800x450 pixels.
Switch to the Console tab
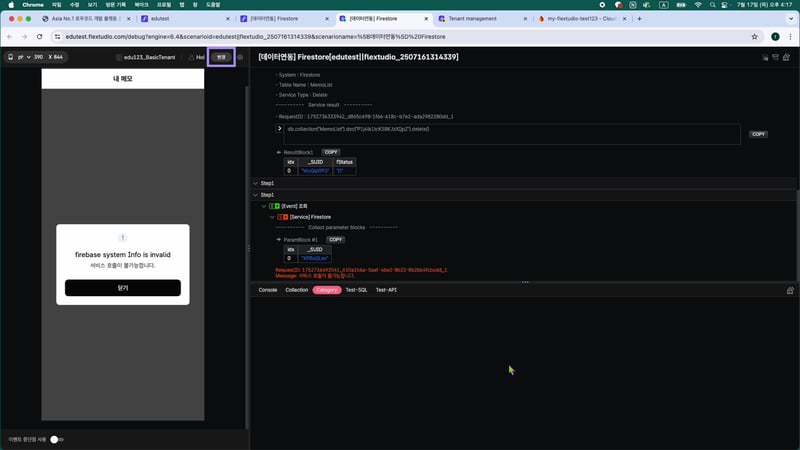(268, 290)
